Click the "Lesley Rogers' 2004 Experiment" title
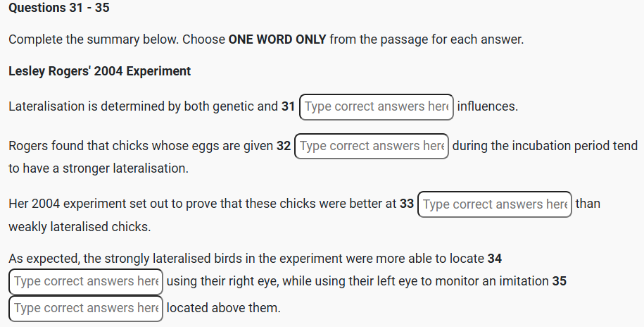 99,71
